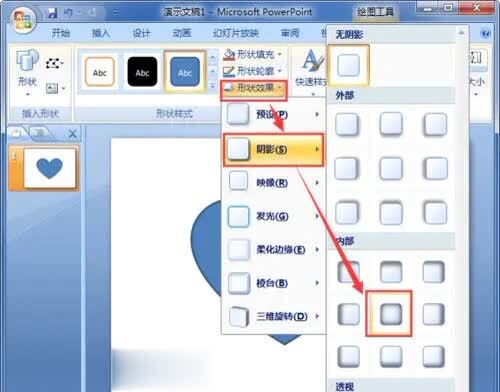
Task: Close the slides outline pane
Action: [72, 134]
